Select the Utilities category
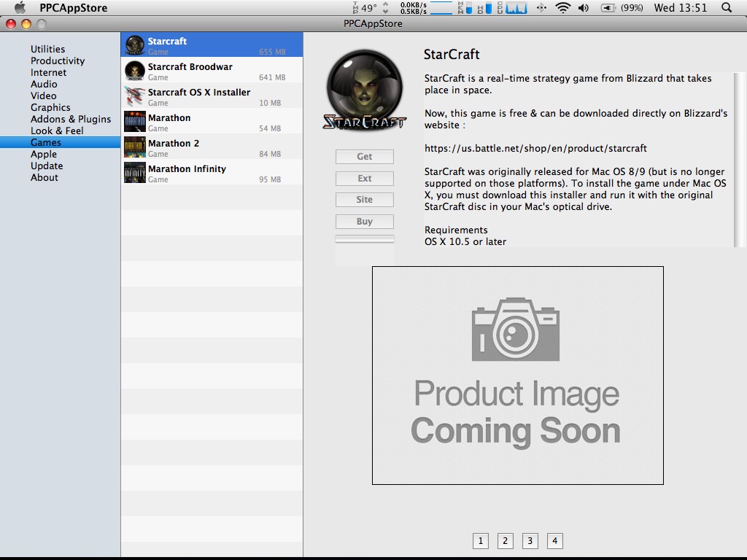Viewport: 747px width, 560px height. coord(47,49)
